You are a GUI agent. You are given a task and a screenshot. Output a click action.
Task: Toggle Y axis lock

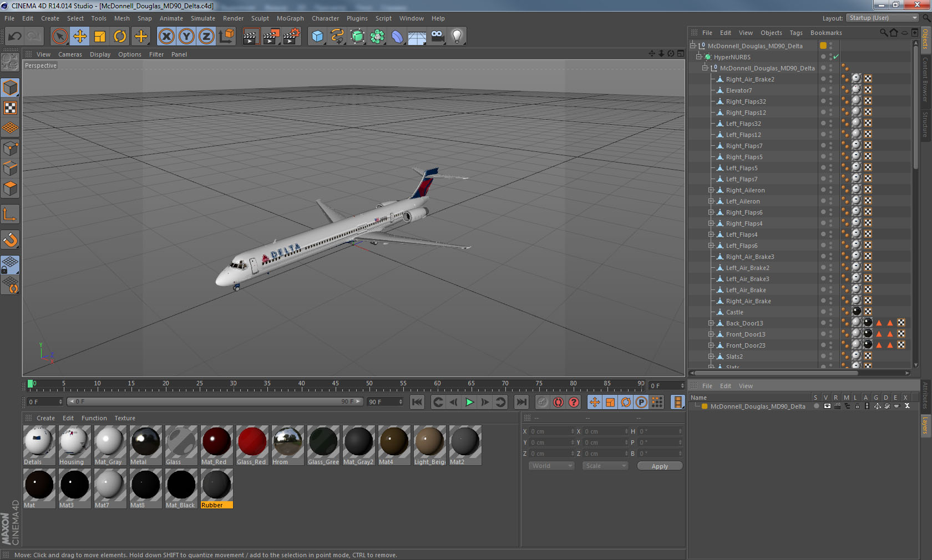click(186, 37)
